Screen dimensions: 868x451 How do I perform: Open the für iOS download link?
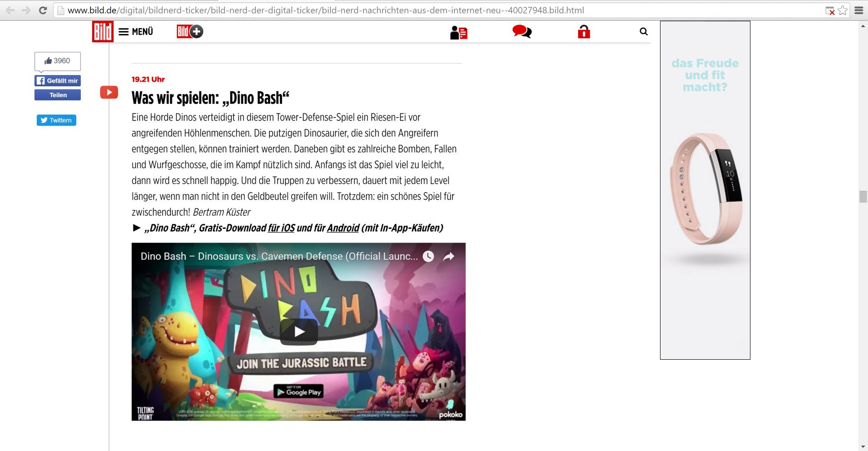281,228
